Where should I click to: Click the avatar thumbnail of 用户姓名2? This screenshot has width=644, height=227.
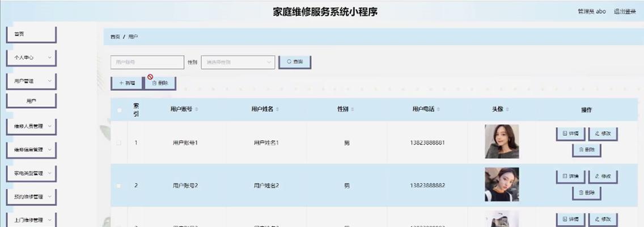(502, 184)
